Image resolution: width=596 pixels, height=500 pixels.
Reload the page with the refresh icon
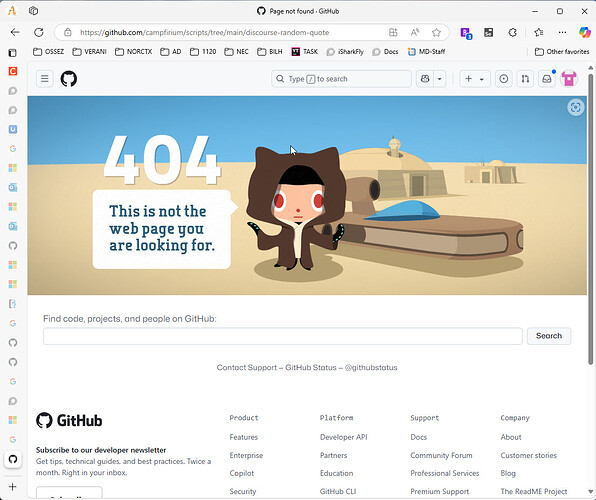[39, 32]
